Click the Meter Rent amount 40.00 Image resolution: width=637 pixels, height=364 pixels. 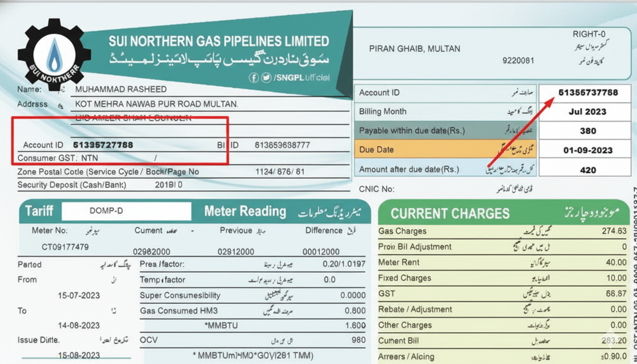616,263
